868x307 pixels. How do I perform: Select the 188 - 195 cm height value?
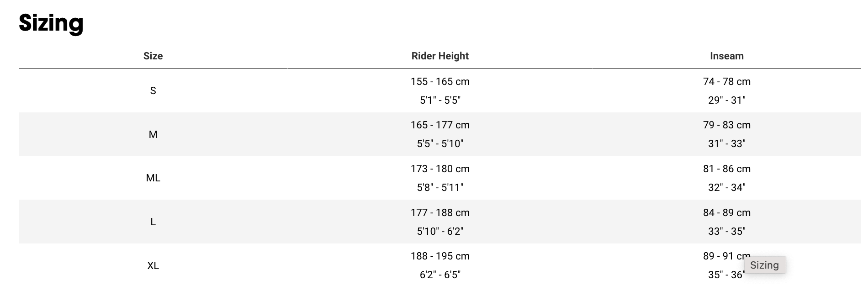(440, 256)
